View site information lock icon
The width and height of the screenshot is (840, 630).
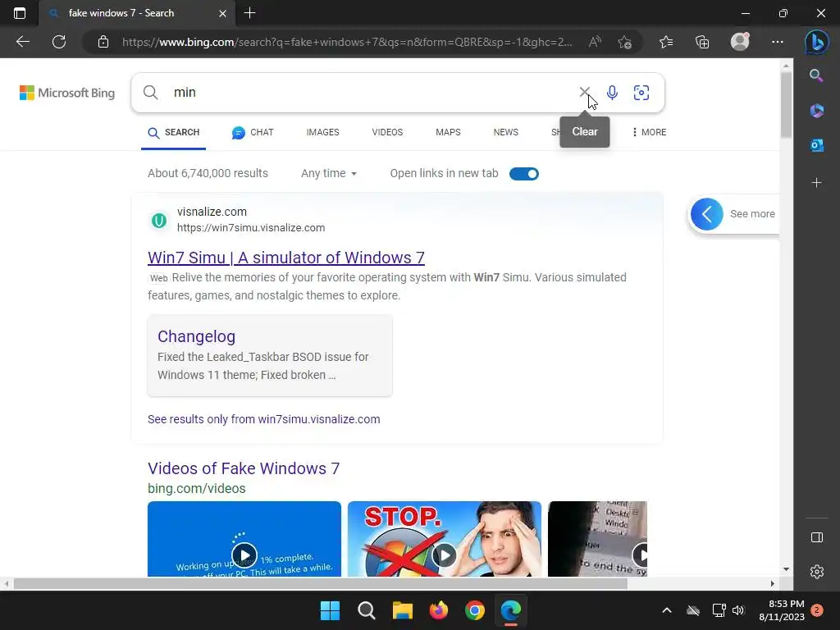click(103, 42)
